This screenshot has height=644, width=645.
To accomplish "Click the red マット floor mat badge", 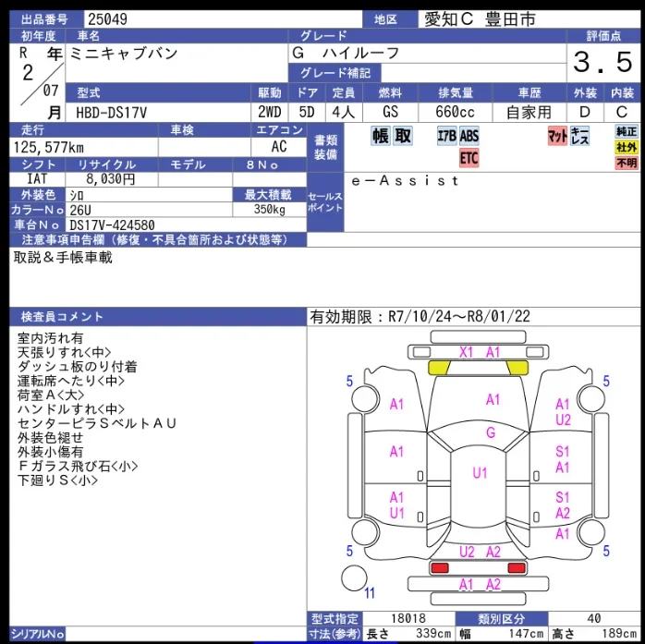I will tap(557, 137).
